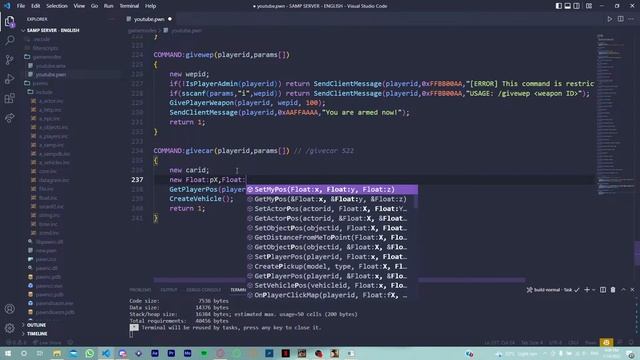This screenshot has width=640, height=360.
Task: Open the Source Control view
Action: (x=9, y=60)
